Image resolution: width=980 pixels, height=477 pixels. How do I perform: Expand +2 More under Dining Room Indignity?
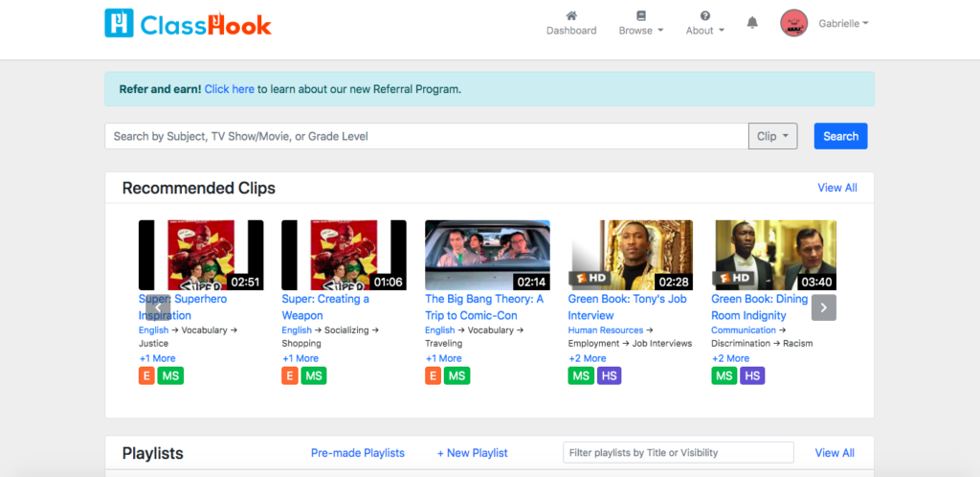click(x=730, y=358)
